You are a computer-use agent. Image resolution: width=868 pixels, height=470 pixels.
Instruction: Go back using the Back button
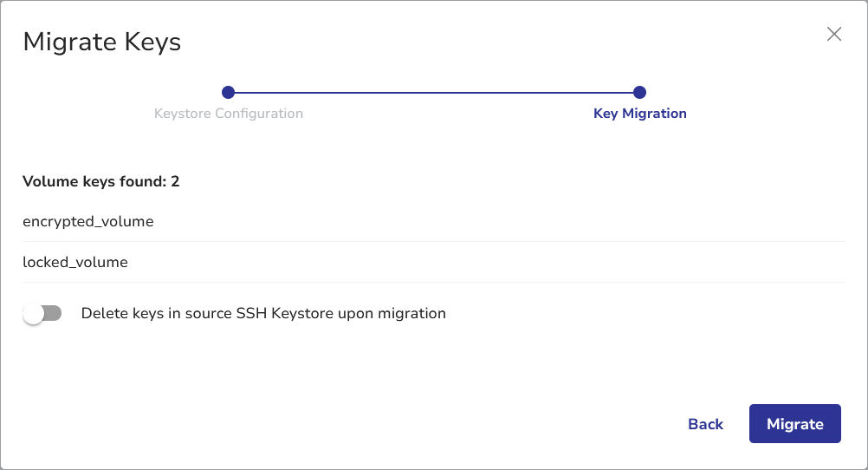(x=705, y=424)
